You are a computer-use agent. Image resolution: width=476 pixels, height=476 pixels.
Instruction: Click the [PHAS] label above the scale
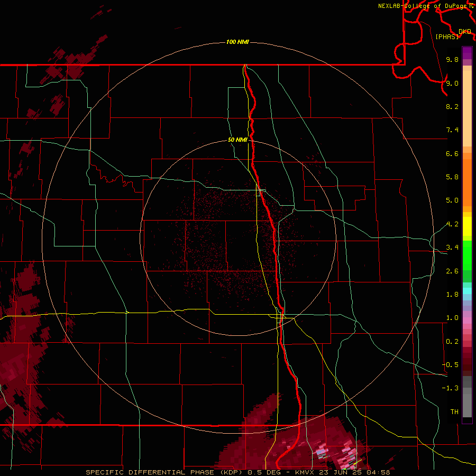(x=447, y=36)
